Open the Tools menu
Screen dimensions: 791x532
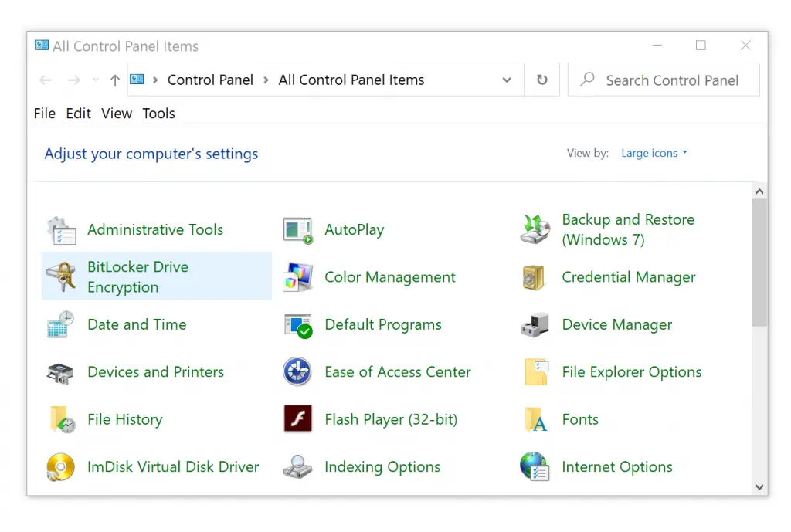click(158, 114)
